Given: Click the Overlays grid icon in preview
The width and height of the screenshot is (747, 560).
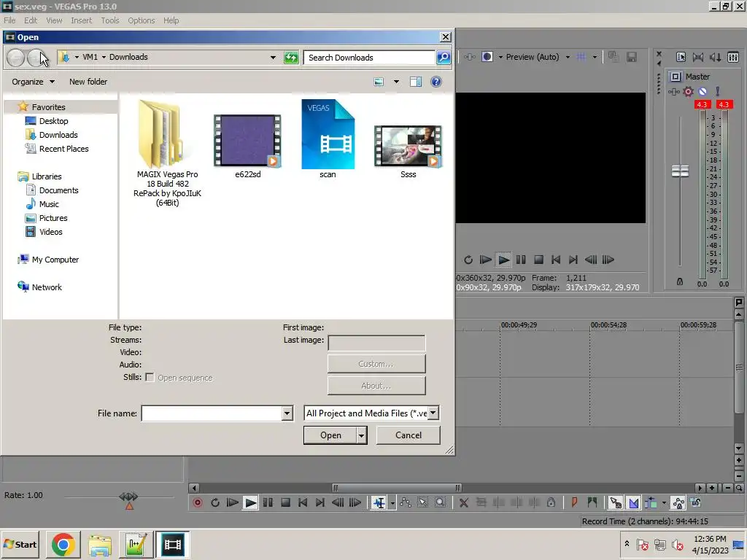Looking at the screenshot, I should pyautogui.click(x=581, y=57).
